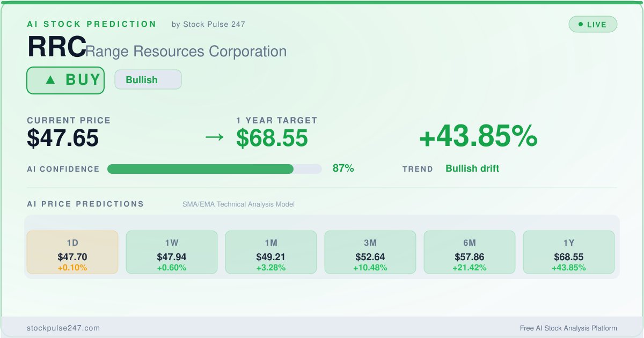Image resolution: width=644 pixels, height=338 pixels.
Task: Click the BUY signal button
Action: (65, 80)
